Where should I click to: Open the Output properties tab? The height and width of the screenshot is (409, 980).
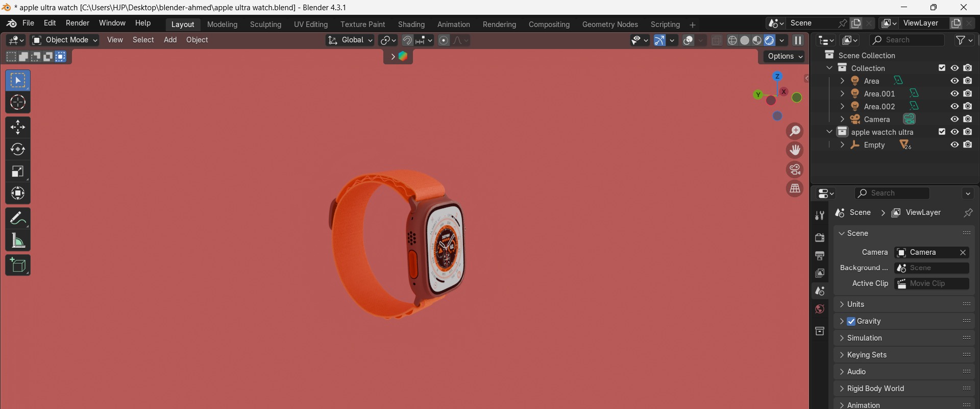pos(820,255)
